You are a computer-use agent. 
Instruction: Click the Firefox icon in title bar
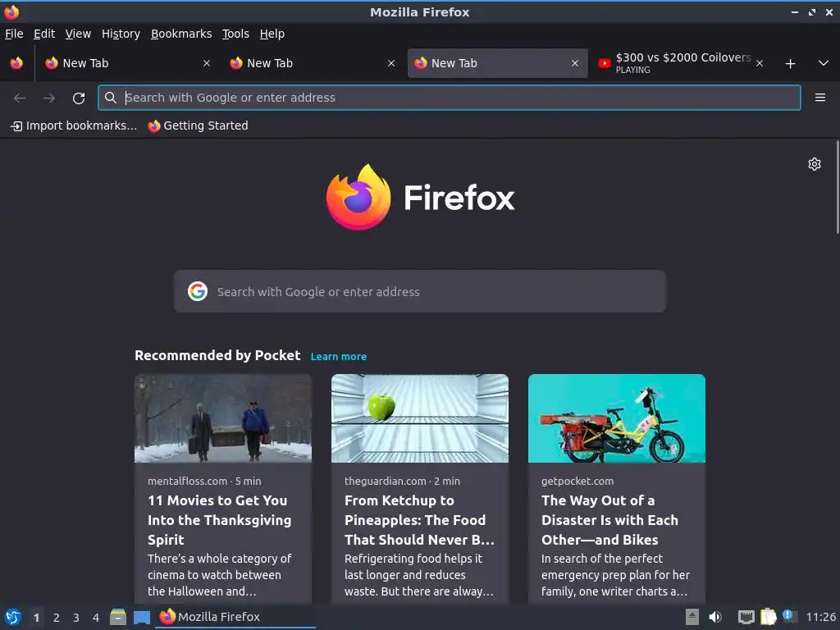[11, 11]
